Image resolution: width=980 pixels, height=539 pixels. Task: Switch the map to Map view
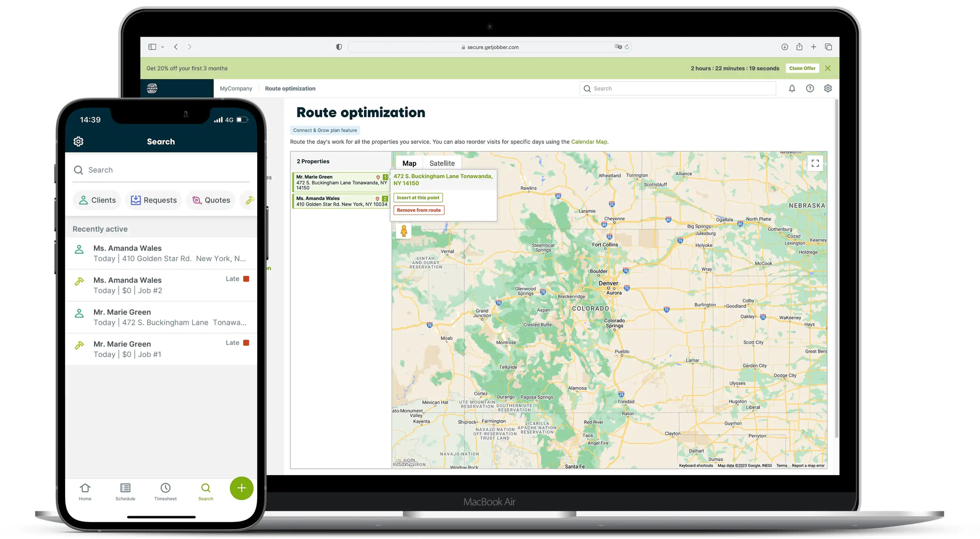409,163
